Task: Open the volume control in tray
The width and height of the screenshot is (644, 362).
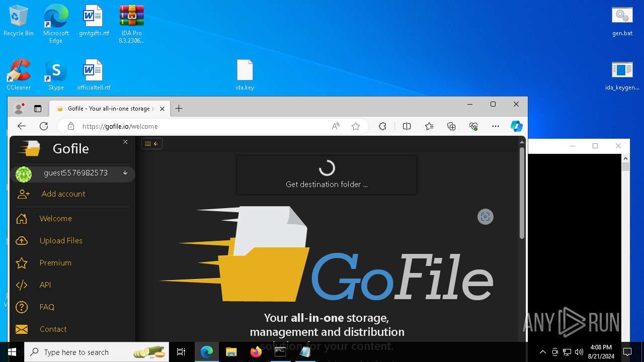Action: pyautogui.click(x=579, y=352)
